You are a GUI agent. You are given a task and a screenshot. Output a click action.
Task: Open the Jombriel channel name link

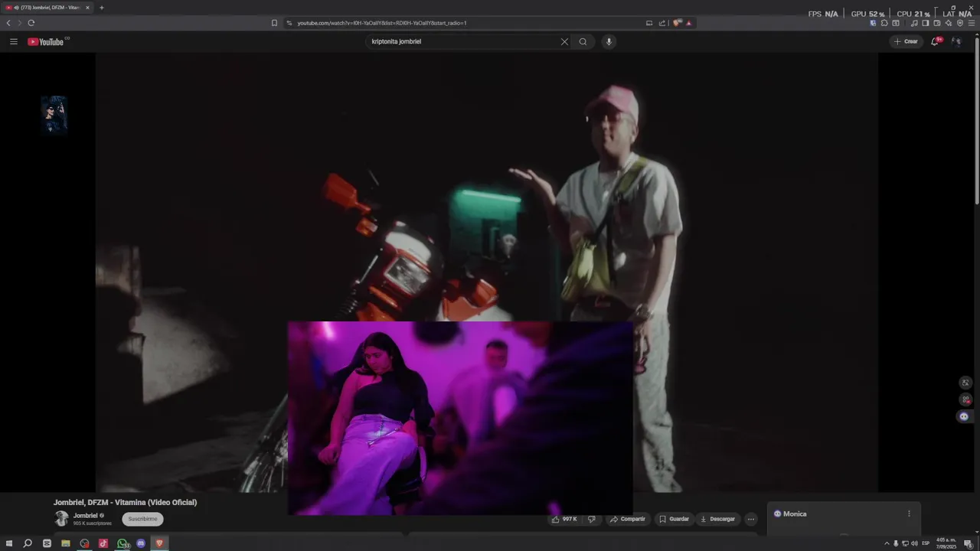(x=85, y=516)
